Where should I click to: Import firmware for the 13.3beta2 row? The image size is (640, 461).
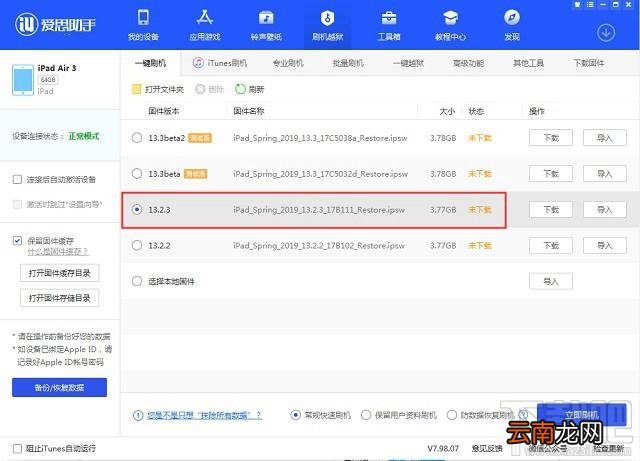click(604, 138)
